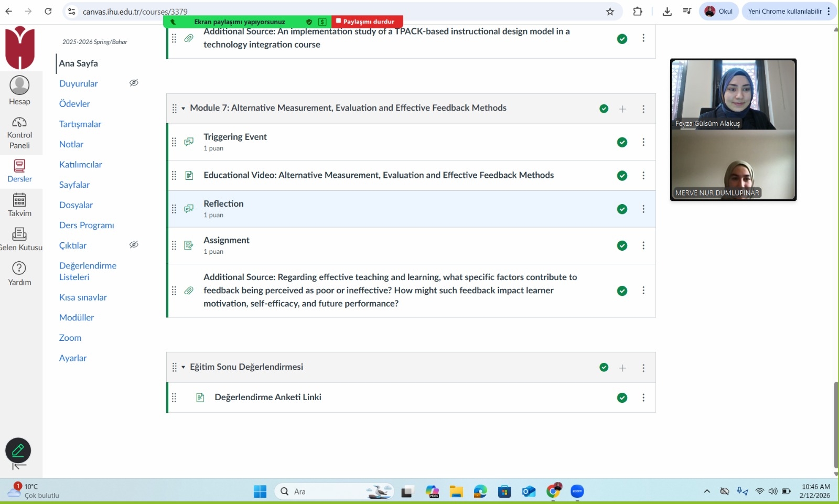Open the Kontrol Paneli dashboard icon
The image size is (839, 504).
[x=19, y=123]
